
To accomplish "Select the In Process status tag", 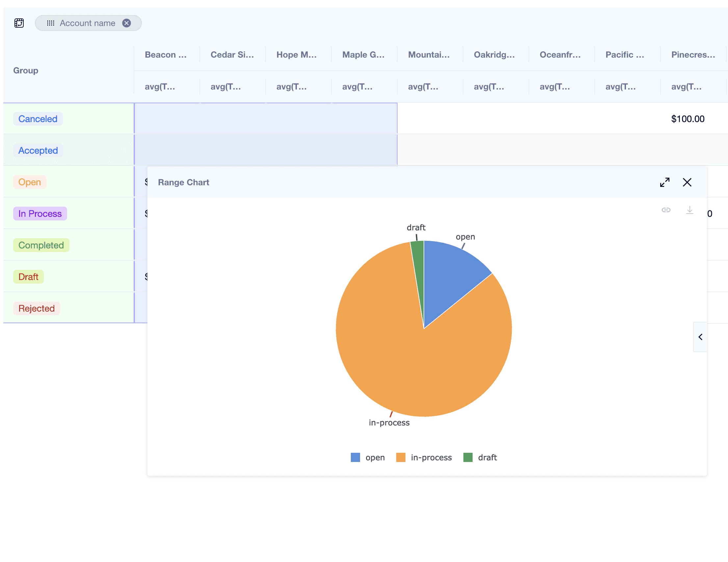I will [40, 214].
